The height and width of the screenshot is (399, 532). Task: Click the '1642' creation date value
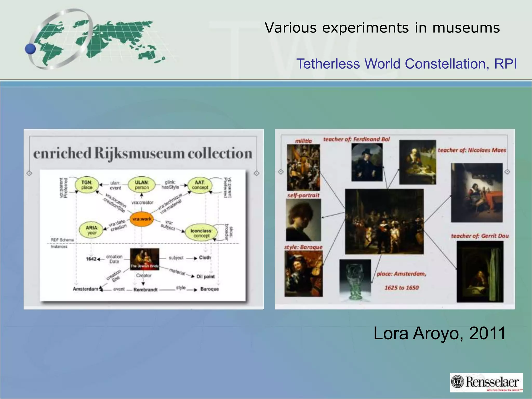click(x=91, y=259)
